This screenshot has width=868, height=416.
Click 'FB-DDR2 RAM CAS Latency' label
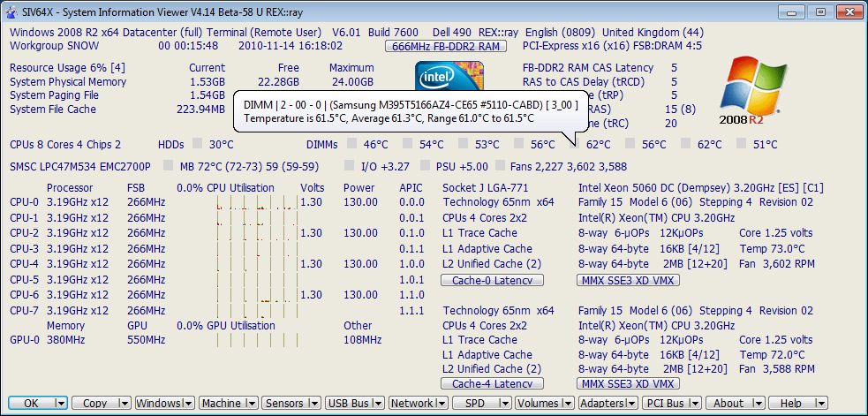[588, 68]
